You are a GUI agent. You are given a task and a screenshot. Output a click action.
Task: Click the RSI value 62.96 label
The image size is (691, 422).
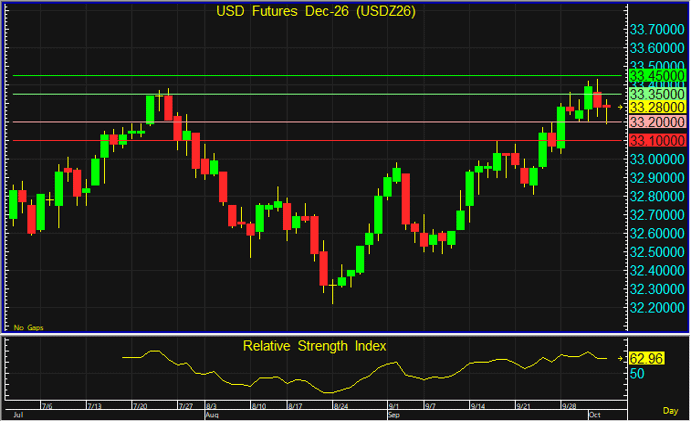coord(646,359)
